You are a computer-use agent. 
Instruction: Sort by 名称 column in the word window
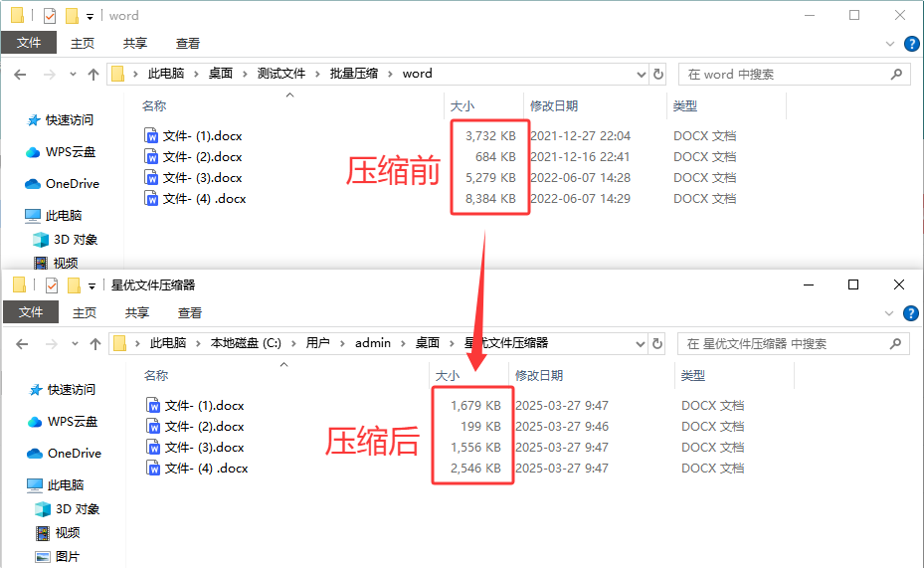(154, 106)
